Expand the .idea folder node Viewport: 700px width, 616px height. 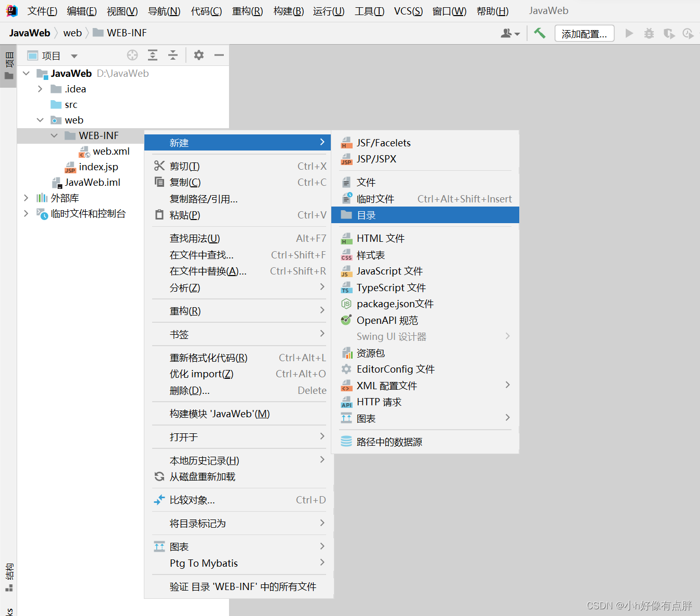tap(40, 89)
